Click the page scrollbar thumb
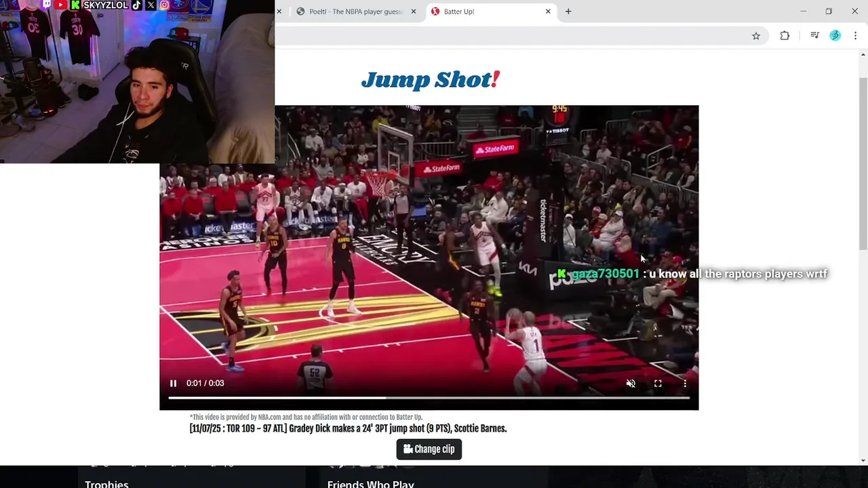 click(x=863, y=163)
